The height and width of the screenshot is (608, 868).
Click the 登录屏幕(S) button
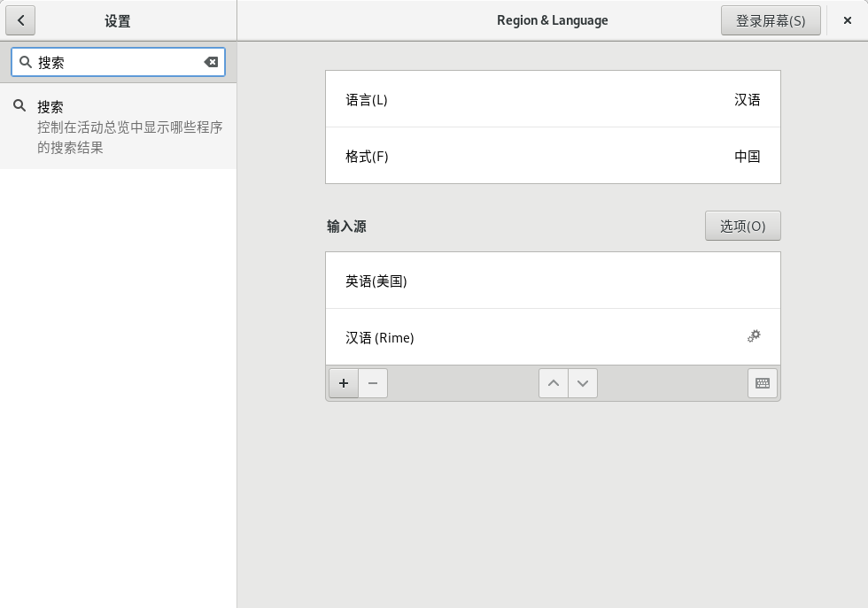click(771, 20)
